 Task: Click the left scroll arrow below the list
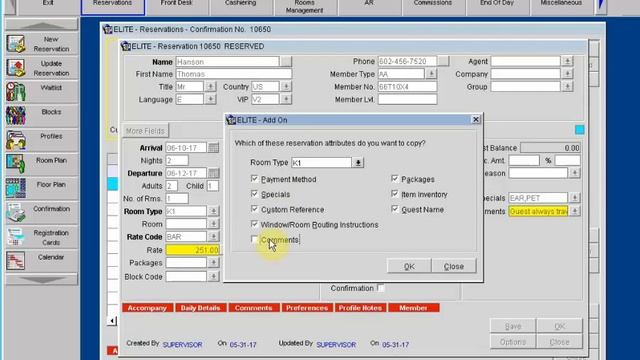click(112, 321)
